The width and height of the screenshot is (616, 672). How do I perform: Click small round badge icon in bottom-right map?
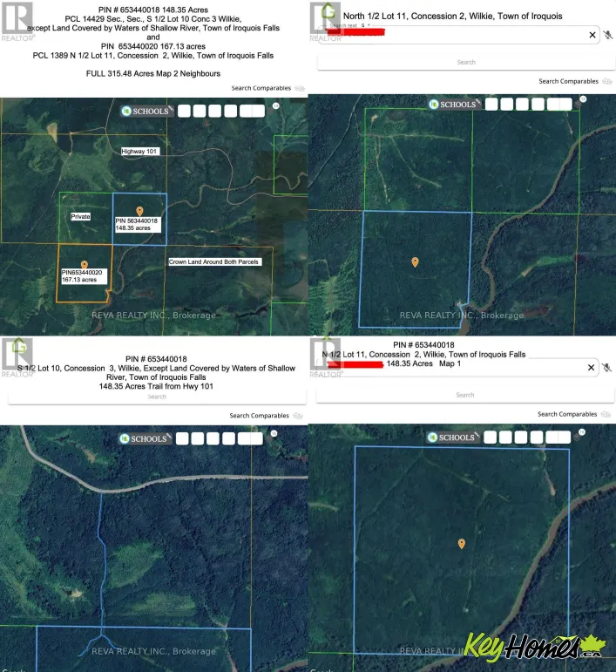(x=582, y=432)
